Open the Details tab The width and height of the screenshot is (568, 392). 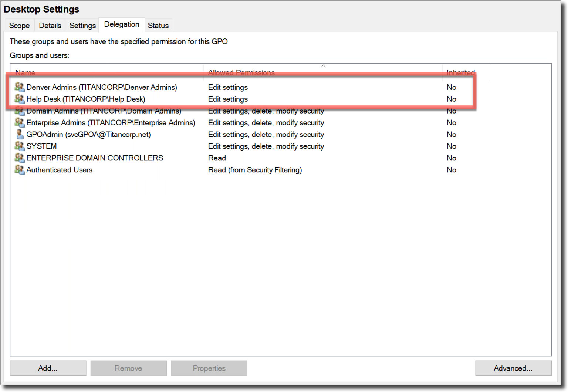tap(50, 25)
